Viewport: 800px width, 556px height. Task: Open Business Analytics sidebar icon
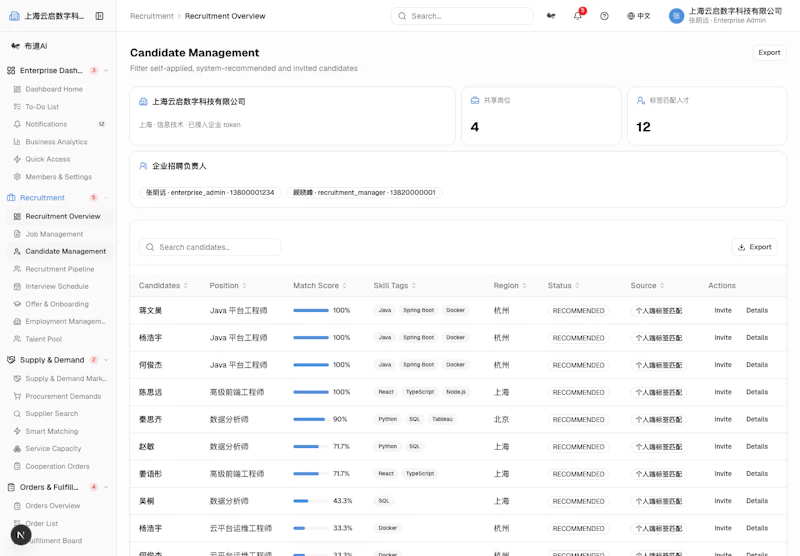pyautogui.click(x=17, y=142)
